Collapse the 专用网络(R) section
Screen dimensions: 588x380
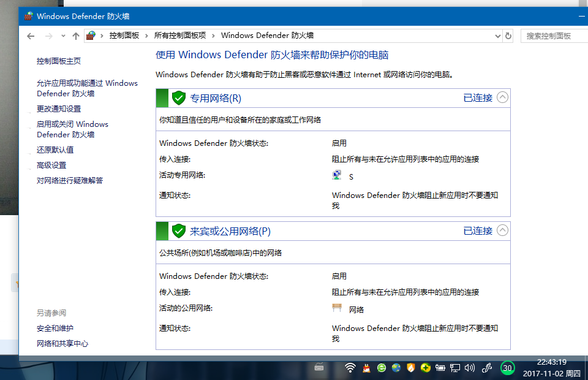pyautogui.click(x=502, y=97)
